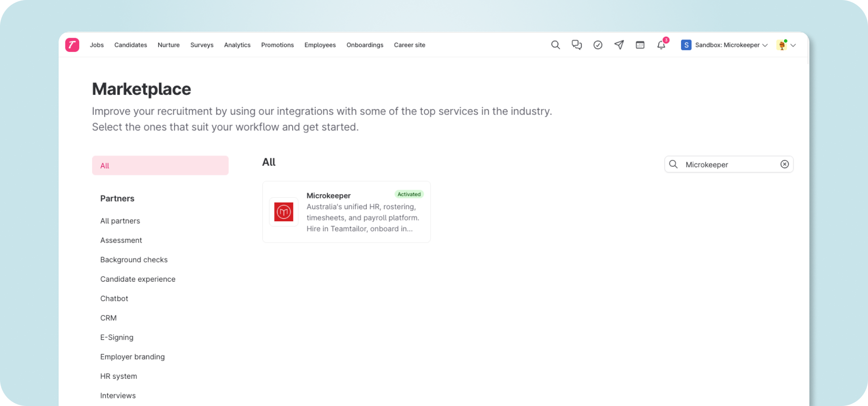Click the blue S company badge
Image resolution: width=868 pixels, height=406 pixels.
click(x=686, y=45)
